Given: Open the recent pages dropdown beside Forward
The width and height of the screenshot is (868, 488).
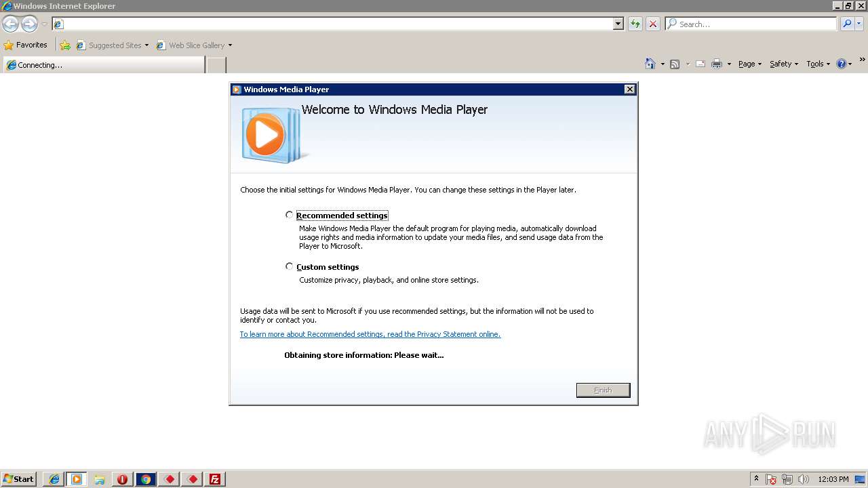Looking at the screenshot, I should (44, 24).
